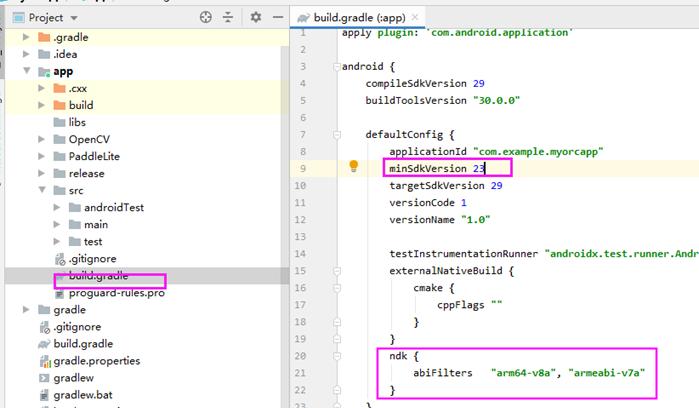Expand the .idea folder
Screen dimensions: 699x408
[26, 54]
